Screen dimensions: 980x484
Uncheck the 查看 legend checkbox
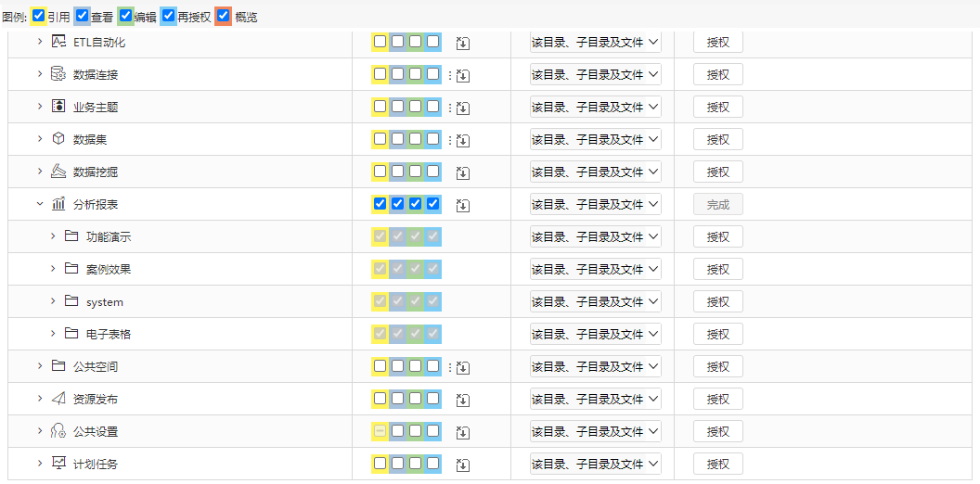(82, 16)
